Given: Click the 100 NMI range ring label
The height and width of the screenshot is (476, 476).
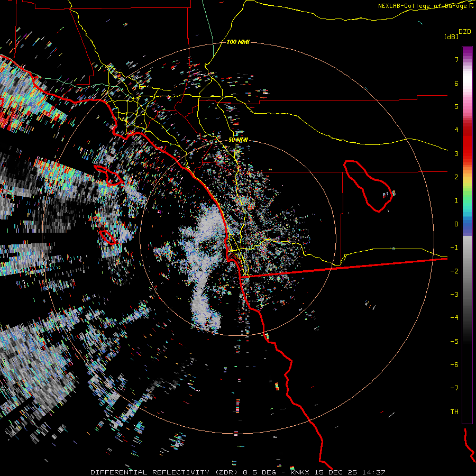Looking at the screenshot, I should [x=238, y=42].
